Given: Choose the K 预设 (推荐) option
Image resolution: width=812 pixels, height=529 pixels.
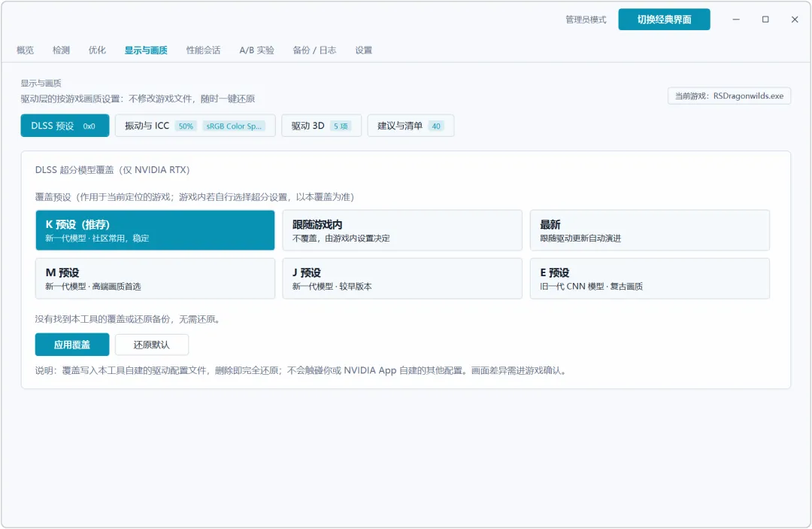Looking at the screenshot, I should coord(155,230).
